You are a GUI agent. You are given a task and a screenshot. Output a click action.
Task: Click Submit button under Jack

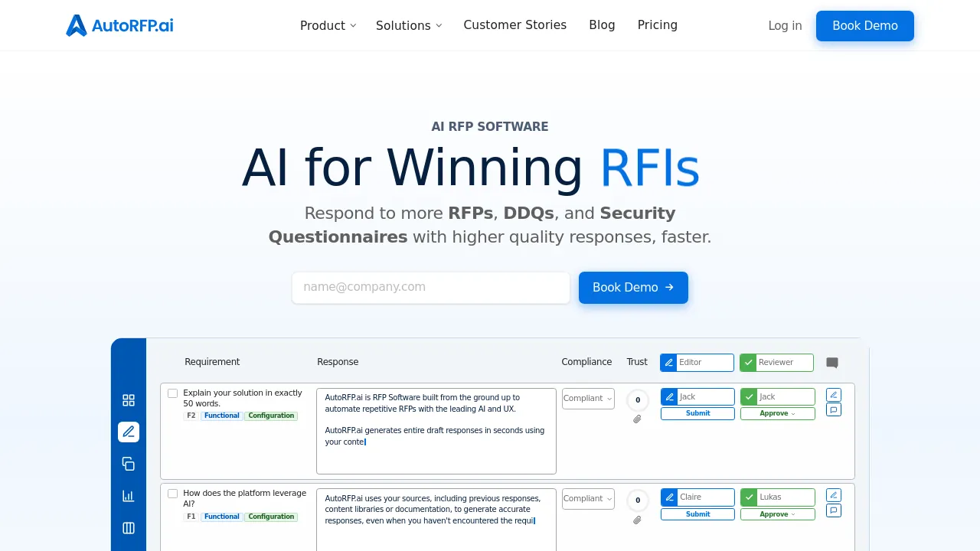pos(697,413)
